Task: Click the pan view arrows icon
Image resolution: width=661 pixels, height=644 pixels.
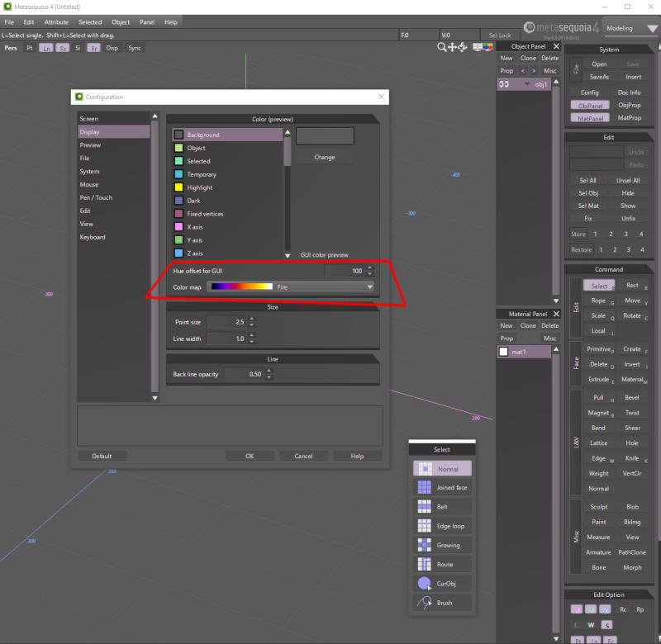Action: pyautogui.click(x=453, y=48)
